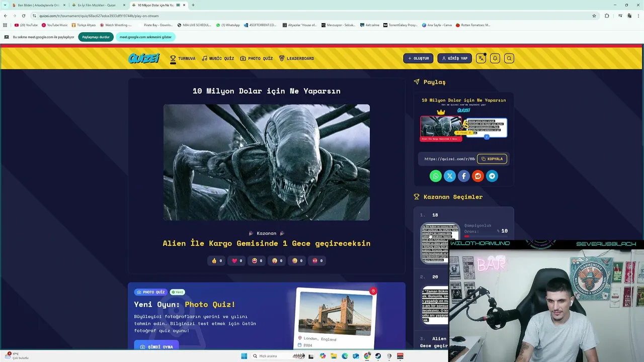Image resolution: width=644 pixels, height=362 pixels.
Task: Open the browser extensions icon
Action: click(607, 16)
